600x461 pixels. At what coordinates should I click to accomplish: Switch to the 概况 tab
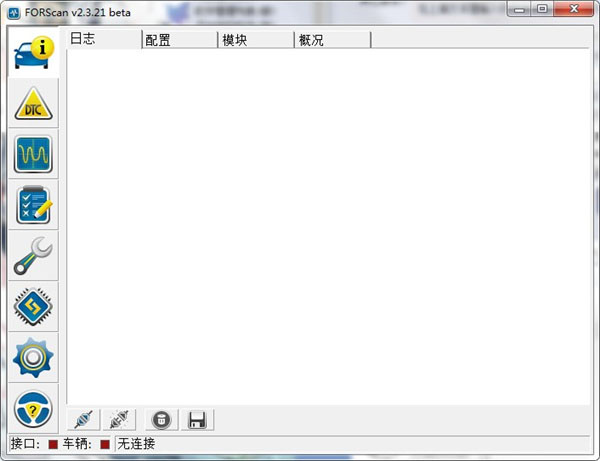(333, 40)
